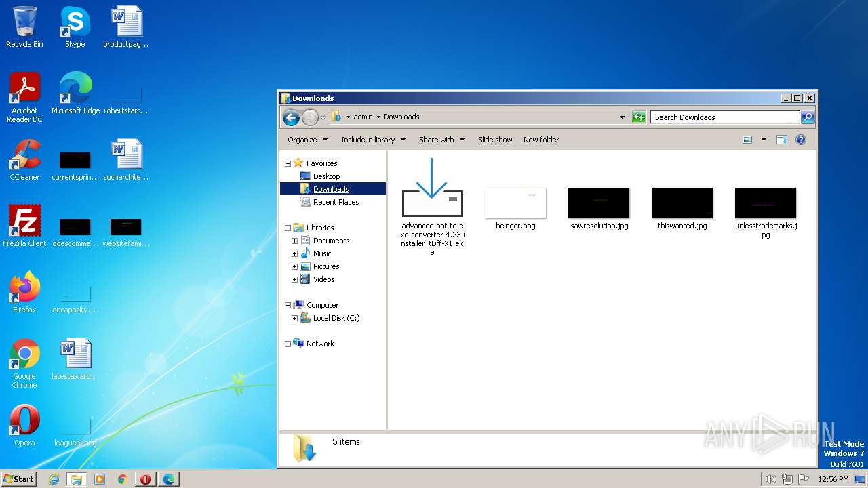The width and height of the screenshot is (868, 488).
Task: Start the Slide show
Action: click(x=495, y=140)
